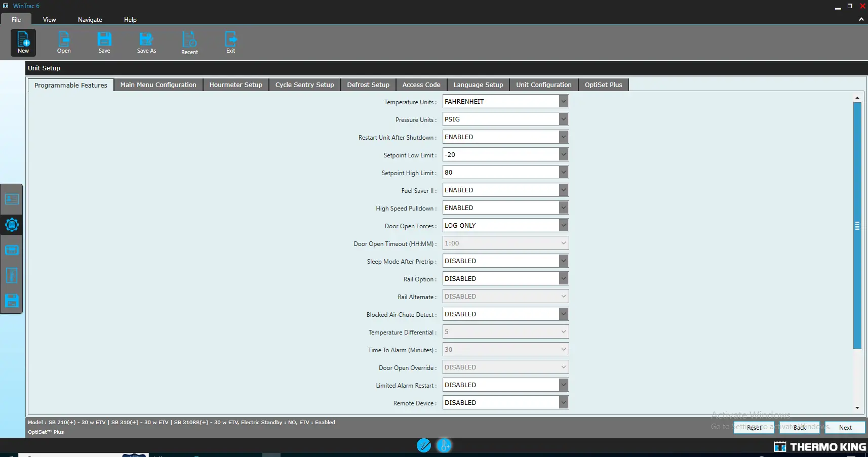Enable Sleep Mode After Pretrip
The image size is (868, 457).
pyautogui.click(x=563, y=261)
